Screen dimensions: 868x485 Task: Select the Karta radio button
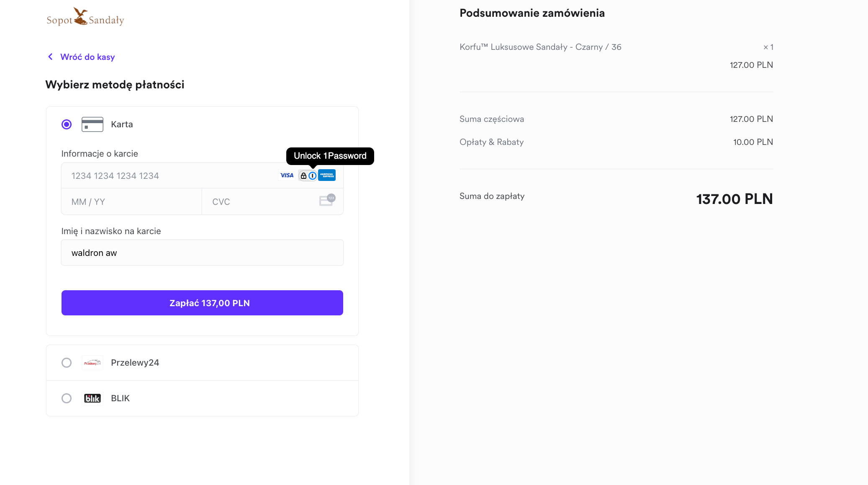tap(67, 124)
